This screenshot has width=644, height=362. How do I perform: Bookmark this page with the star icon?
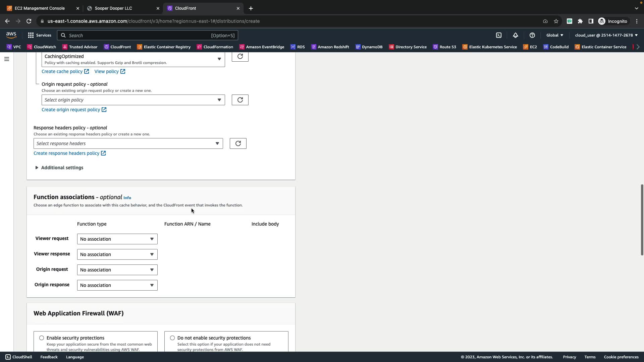(556, 21)
